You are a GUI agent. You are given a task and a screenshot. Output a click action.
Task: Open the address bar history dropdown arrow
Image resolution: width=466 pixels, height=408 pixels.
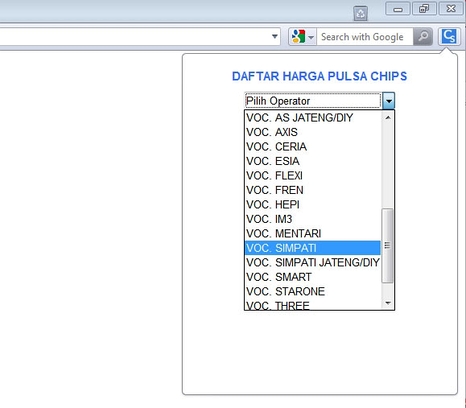pos(275,36)
